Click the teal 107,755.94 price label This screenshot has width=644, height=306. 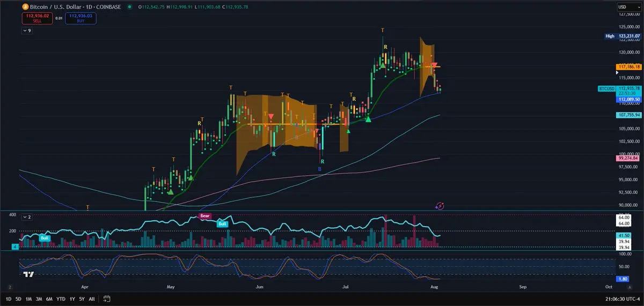click(629, 115)
